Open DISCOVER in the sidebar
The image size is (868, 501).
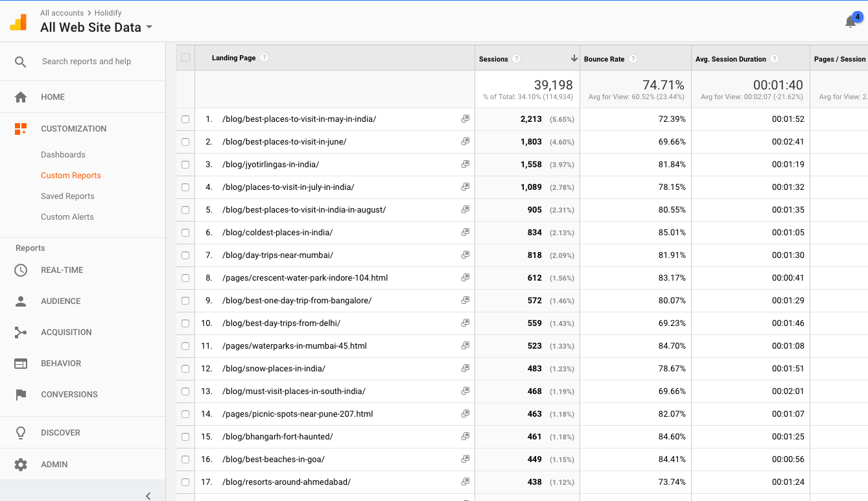click(x=60, y=433)
